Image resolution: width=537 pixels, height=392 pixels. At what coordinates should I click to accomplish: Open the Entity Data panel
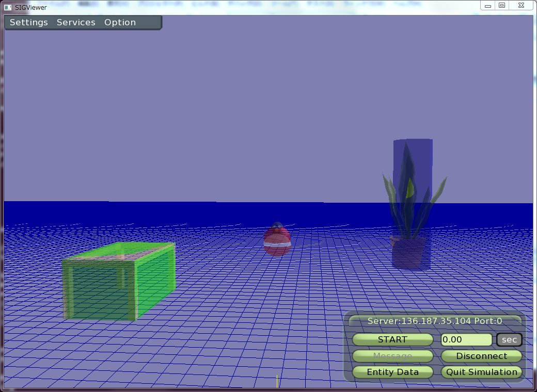[x=392, y=372]
